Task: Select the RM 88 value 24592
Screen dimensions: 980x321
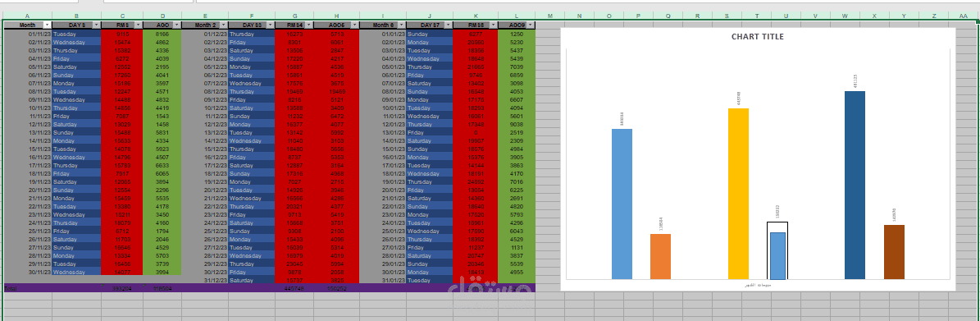Action: click(x=476, y=182)
